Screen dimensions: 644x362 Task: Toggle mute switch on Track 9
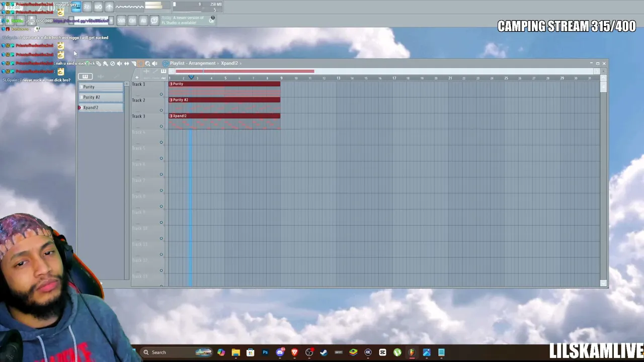[162, 222]
